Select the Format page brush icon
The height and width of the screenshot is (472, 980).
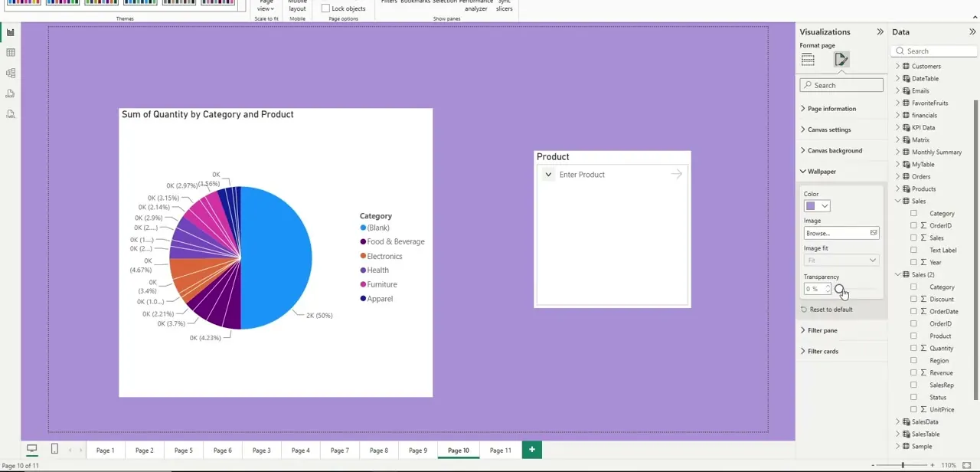[841, 60]
